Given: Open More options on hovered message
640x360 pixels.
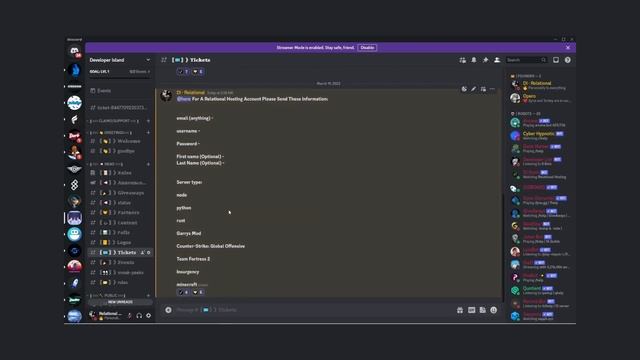Looking at the screenshot, I should pyautogui.click(x=492, y=89).
